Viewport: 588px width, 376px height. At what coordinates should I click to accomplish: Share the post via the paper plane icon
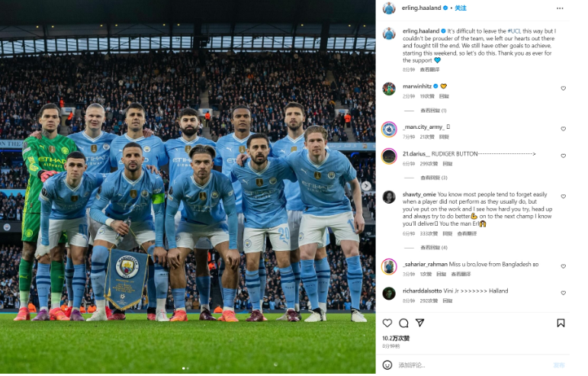point(419,323)
